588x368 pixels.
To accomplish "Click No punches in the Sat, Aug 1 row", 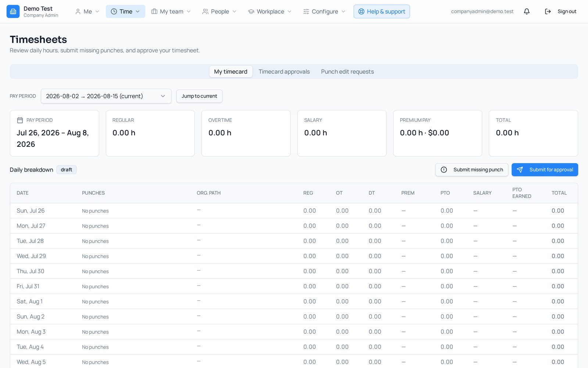I will [x=95, y=302].
